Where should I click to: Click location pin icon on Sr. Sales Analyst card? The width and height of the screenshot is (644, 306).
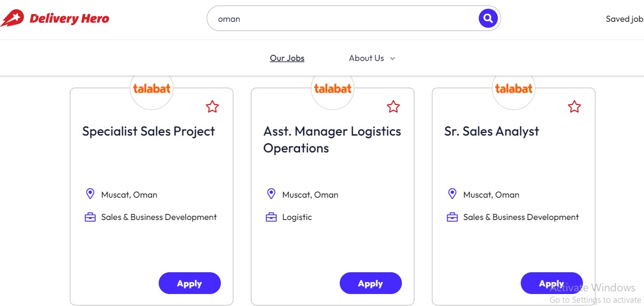coord(452,194)
